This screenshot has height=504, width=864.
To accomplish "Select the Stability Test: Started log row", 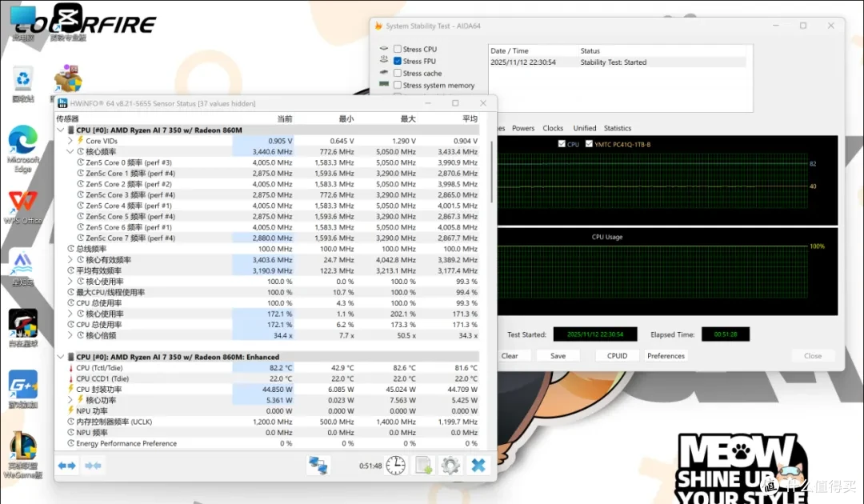I will click(618, 62).
